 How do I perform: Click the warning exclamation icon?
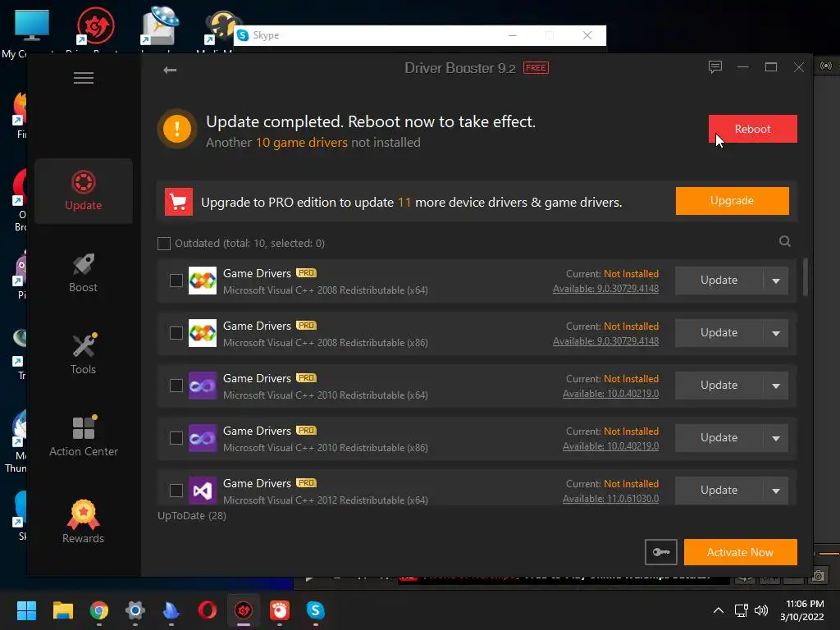177,129
